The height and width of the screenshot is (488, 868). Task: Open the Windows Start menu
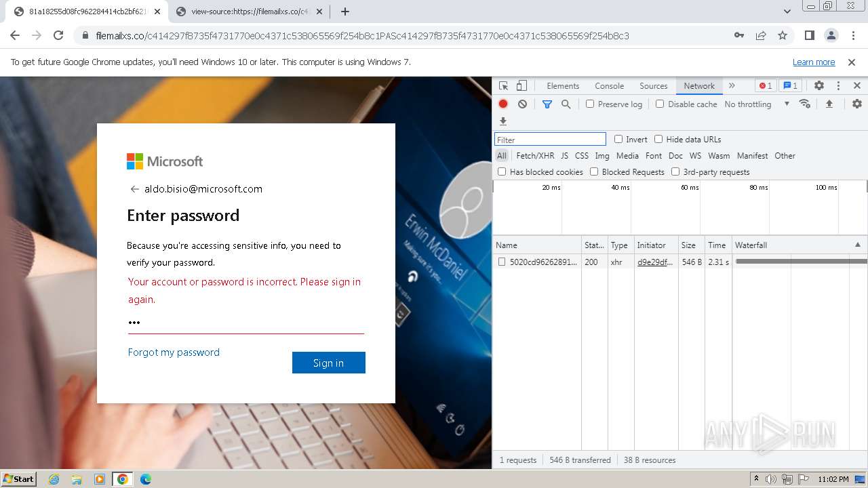[x=19, y=479]
